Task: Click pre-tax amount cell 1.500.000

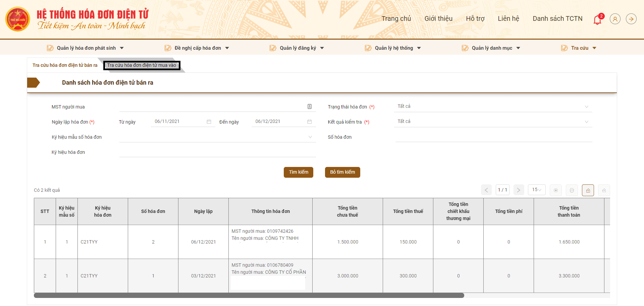Action: [x=347, y=242]
